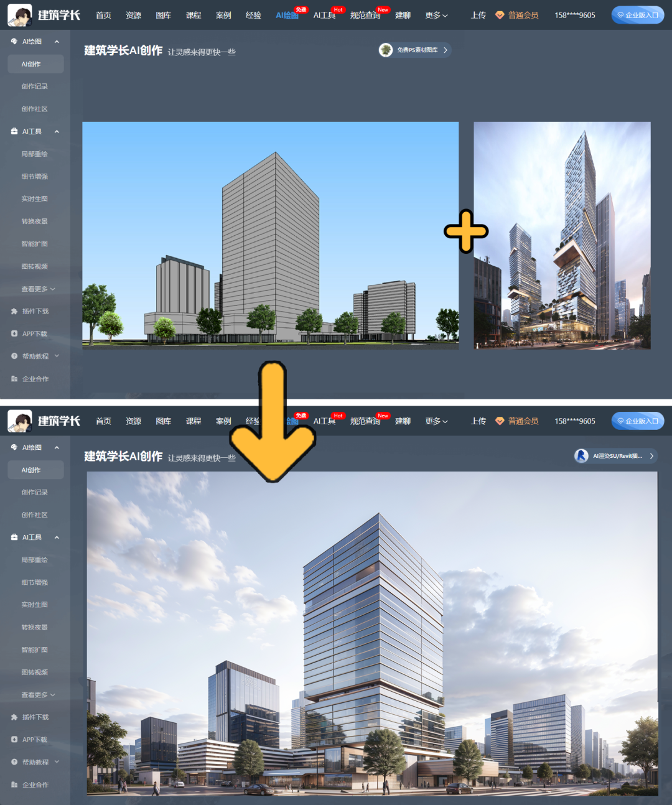Open 创作社区 in upper page sidebar
Screen dimensions: 672x805
coord(34,109)
